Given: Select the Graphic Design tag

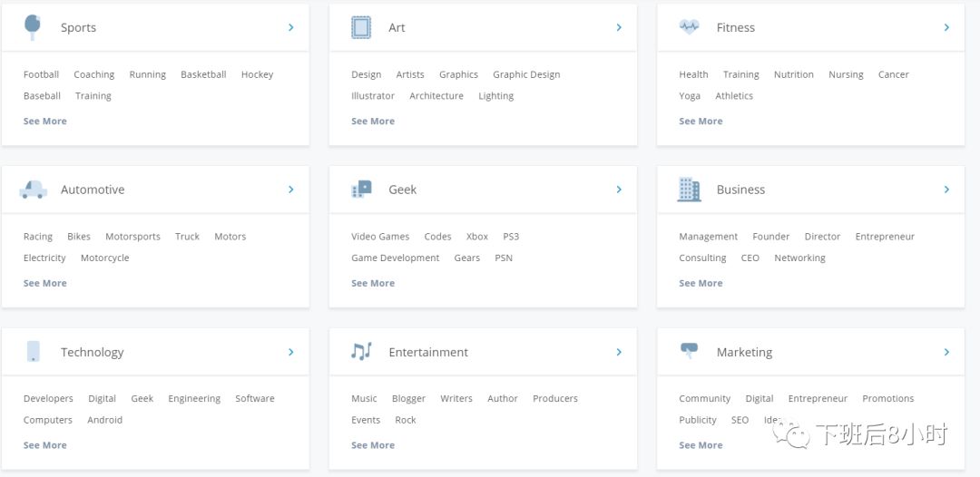Looking at the screenshot, I should click(526, 74).
